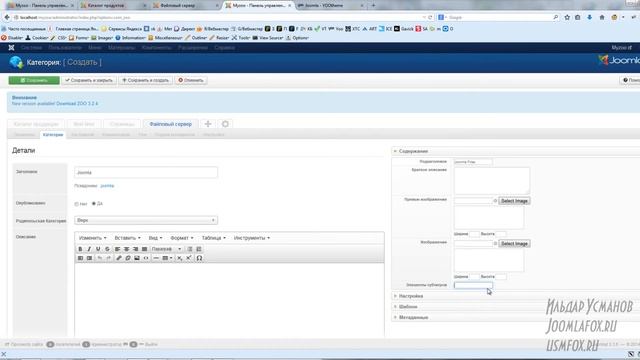Open ZOO settings gear tab
This screenshot has width=640, height=360.
(225, 124)
